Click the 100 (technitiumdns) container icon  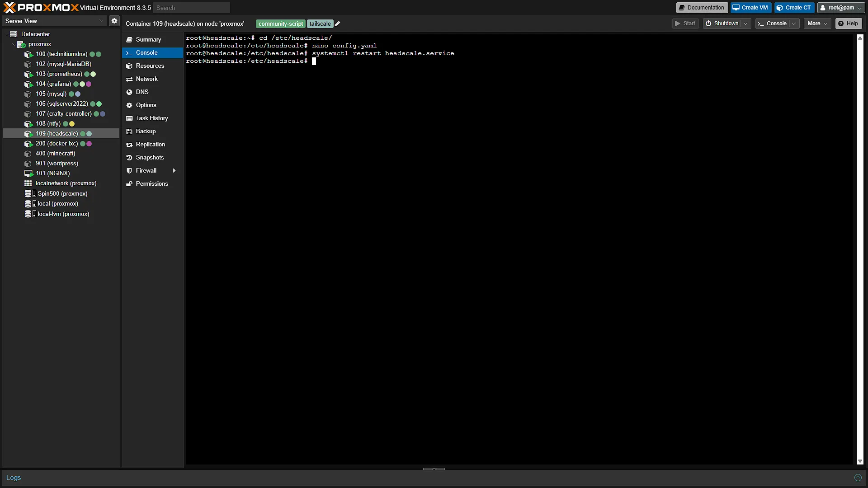click(x=28, y=54)
